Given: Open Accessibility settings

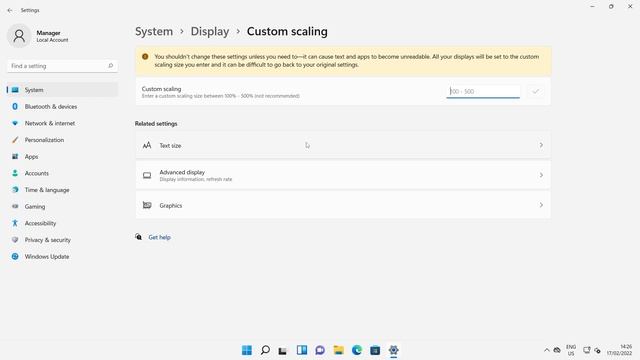Looking at the screenshot, I should pyautogui.click(x=62, y=223).
